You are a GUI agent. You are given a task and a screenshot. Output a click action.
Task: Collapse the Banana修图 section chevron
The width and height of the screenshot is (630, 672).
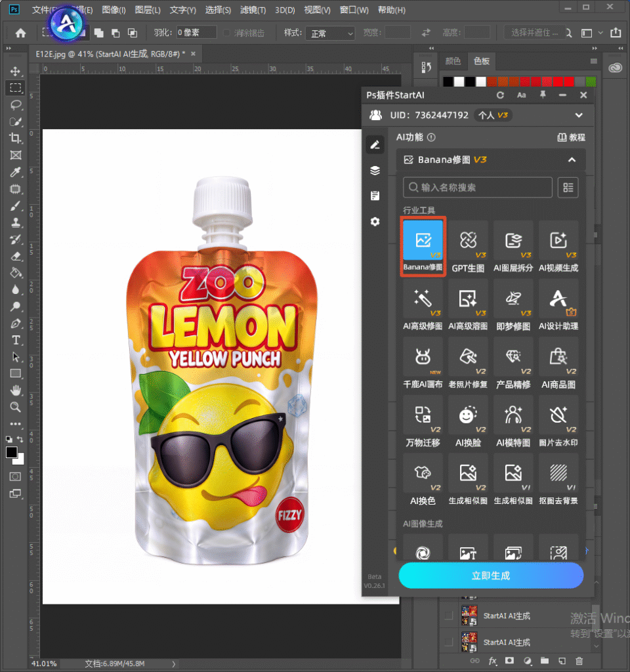[x=572, y=160]
